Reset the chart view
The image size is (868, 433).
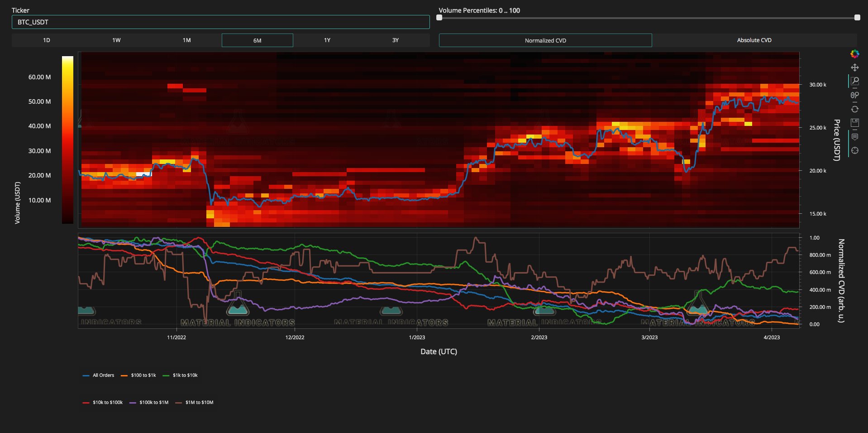pos(854,109)
